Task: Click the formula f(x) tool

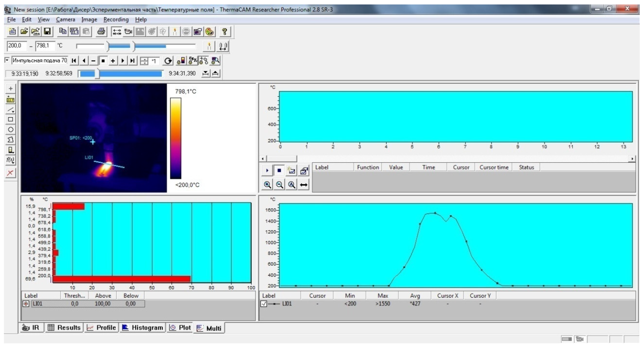Action: (x=11, y=160)
